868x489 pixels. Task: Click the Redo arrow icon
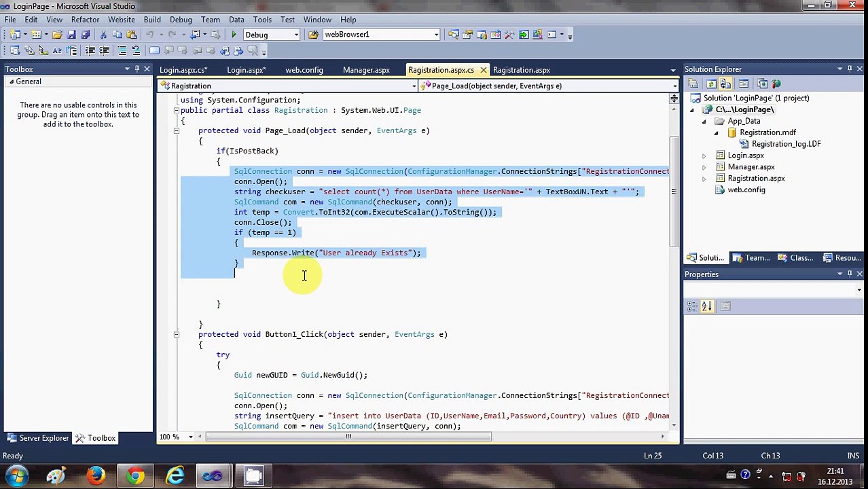tap(173, 35)
